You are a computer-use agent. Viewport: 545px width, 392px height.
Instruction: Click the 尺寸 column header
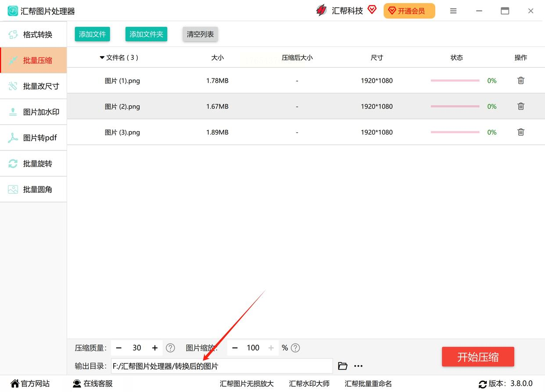click(377, 57)
